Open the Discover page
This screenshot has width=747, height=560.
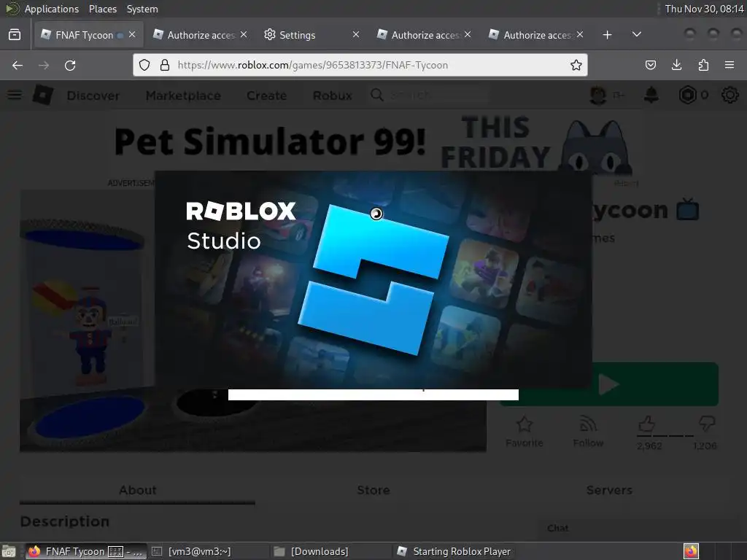[x=93, y=96]
